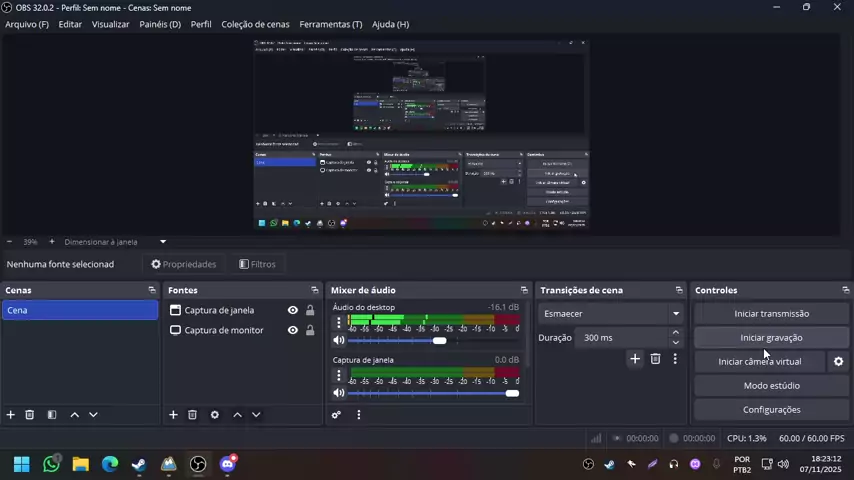Add a new scene with plus icon
Screen dimensions: 854x480
11,415
